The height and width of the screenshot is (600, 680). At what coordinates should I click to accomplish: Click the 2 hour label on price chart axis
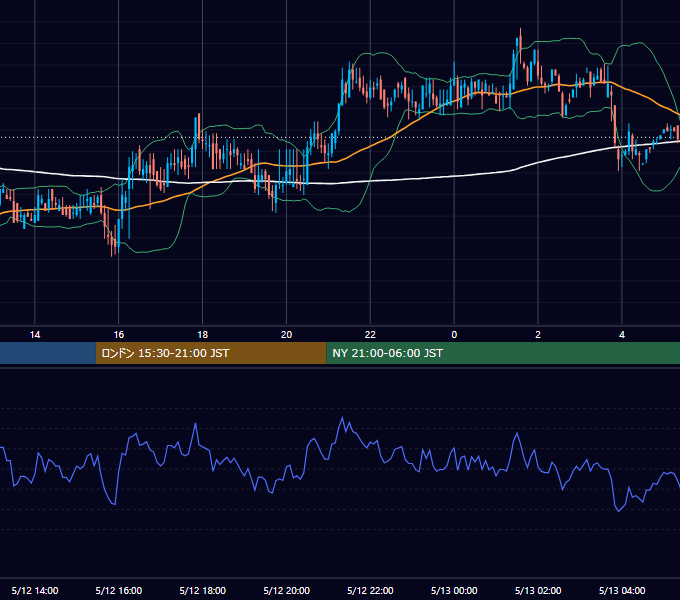[x=538, y=335]
